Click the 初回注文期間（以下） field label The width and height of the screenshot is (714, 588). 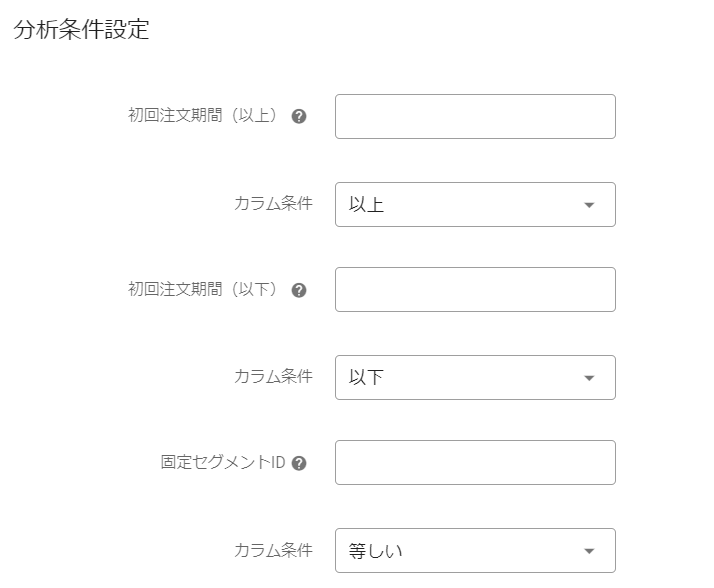coord(204,289)
